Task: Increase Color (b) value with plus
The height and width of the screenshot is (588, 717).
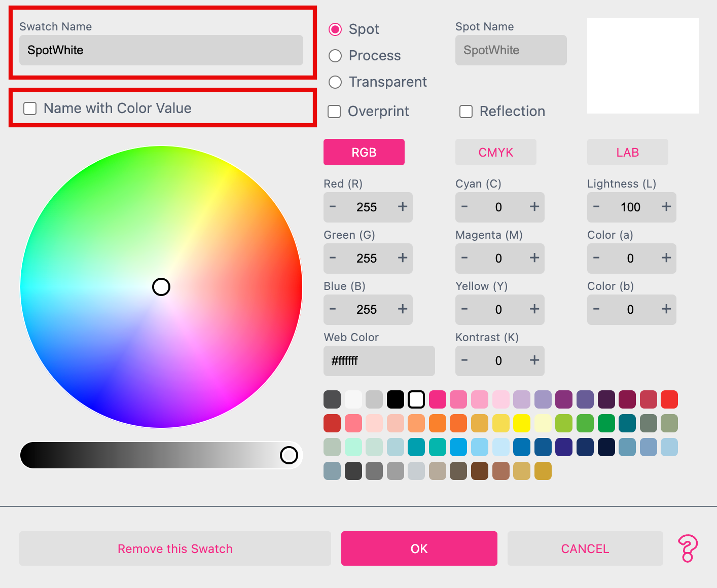Action: pos(666,309)
